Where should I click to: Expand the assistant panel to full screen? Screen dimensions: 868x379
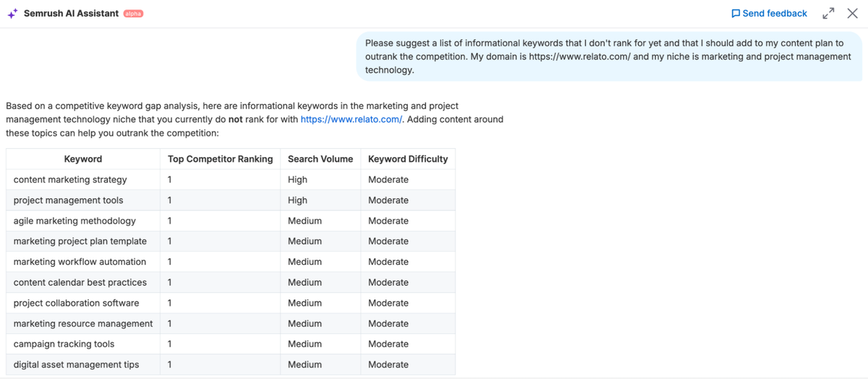pyautogui.click(x=828, y=14)
